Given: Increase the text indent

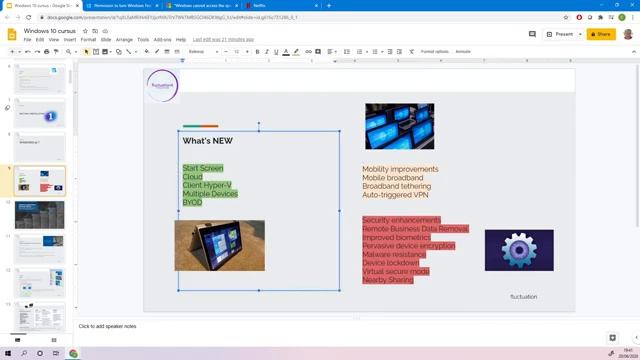Looking at the screenshot, I should (400, 52).
